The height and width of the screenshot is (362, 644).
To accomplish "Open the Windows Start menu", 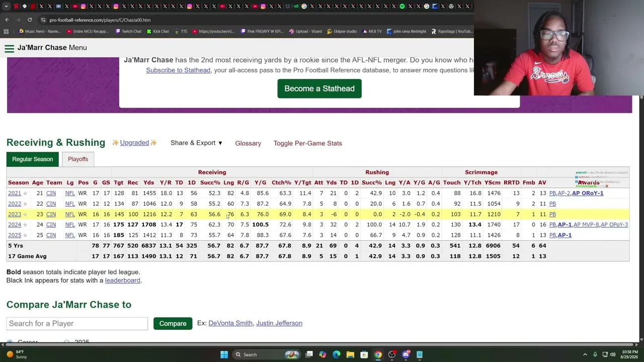I will [224, 354].
